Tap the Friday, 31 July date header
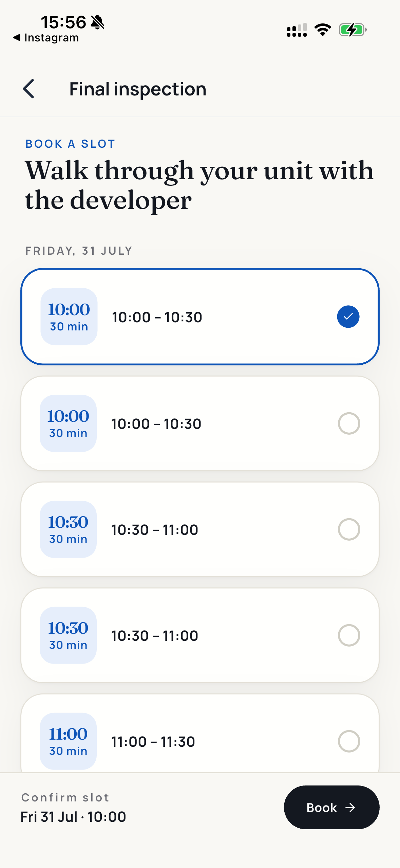Screen dimensions: 400x868 coord(79,251)
